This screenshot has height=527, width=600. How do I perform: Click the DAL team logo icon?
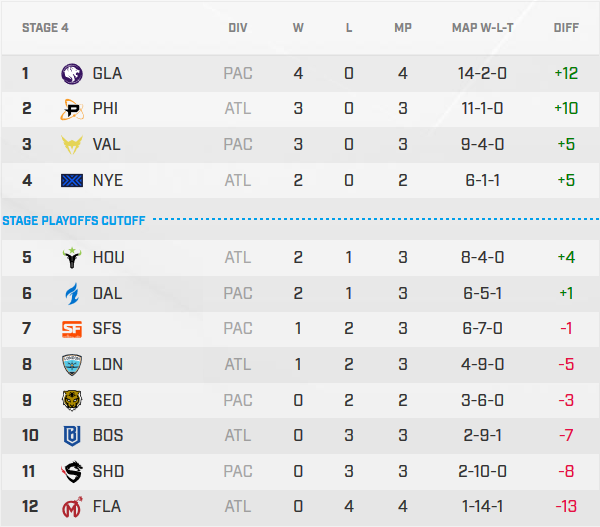pyautogui.click(x=73, y=293)
